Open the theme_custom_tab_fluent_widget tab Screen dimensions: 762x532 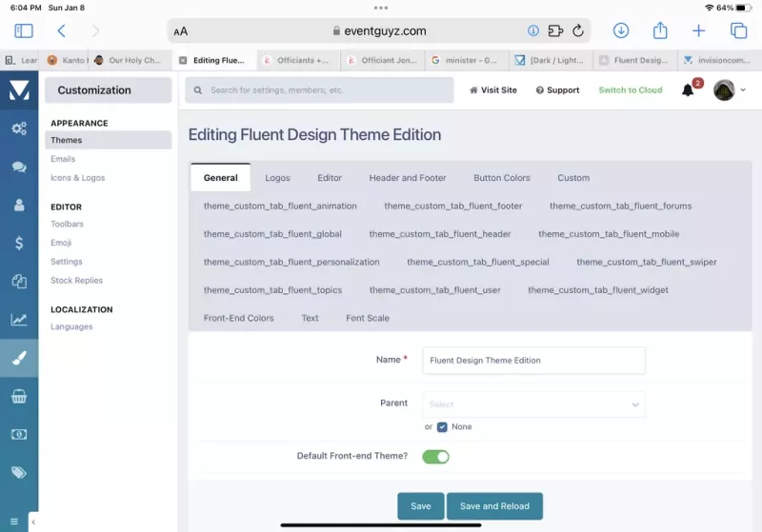tap(598, 290)
